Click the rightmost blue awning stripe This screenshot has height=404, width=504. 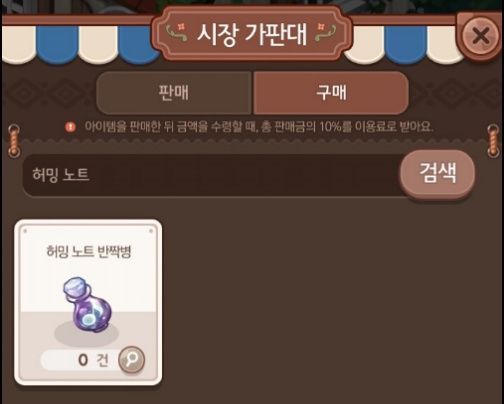pyautogui.click(x=405, y=45)
